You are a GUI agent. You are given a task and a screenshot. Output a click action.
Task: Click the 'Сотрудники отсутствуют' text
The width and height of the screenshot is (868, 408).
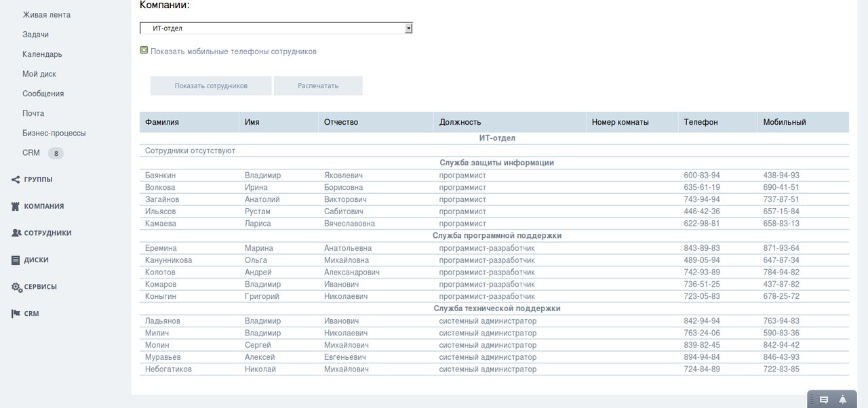[190, 150]
